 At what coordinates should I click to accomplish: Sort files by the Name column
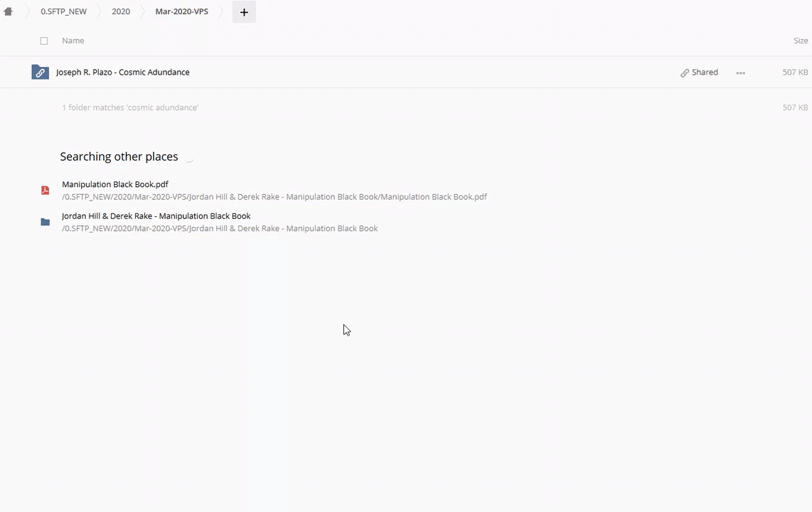pyautogui.click(x=73, y=41)
